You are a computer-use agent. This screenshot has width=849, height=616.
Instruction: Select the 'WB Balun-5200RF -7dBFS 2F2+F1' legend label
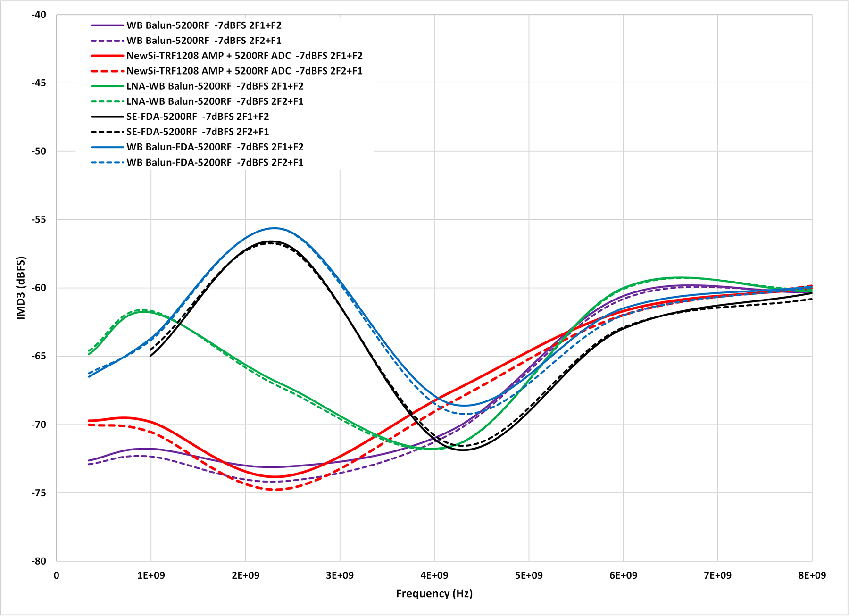click(x=204, y=41)
